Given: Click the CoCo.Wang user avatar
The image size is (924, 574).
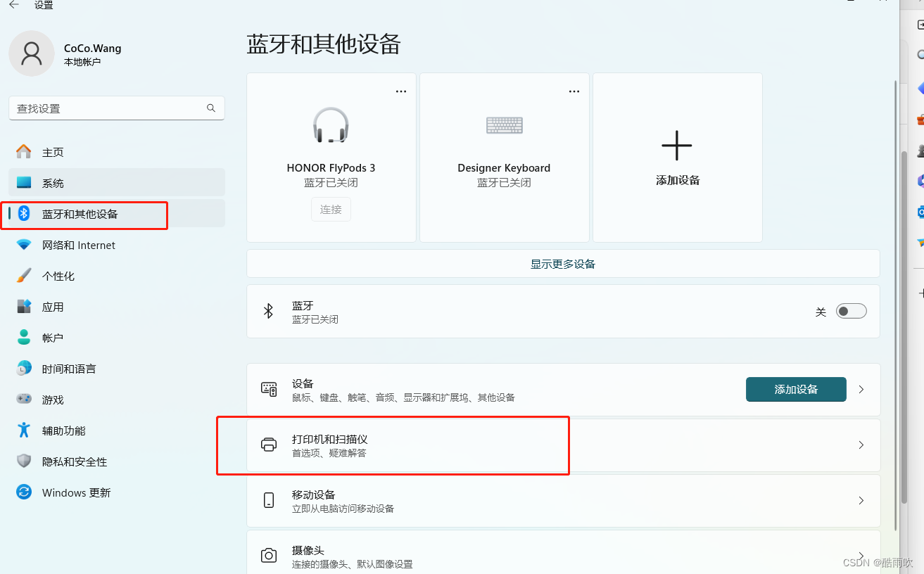Looking at the screenshot, I should [32, 53].
